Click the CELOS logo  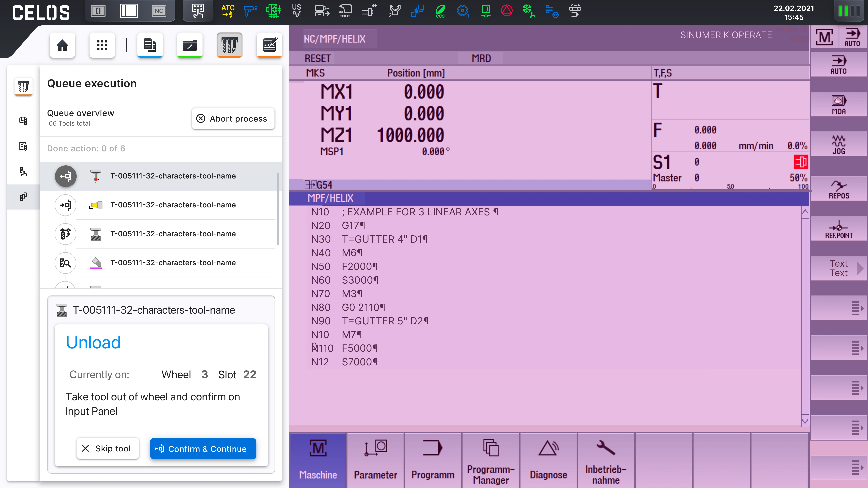[x=41, y=13]
